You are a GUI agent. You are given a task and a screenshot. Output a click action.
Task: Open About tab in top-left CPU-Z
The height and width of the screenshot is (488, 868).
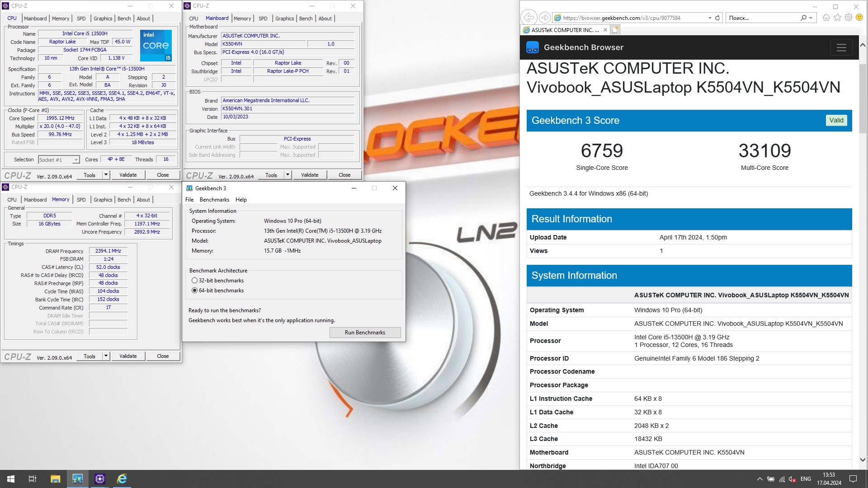[x=143, y=19]
